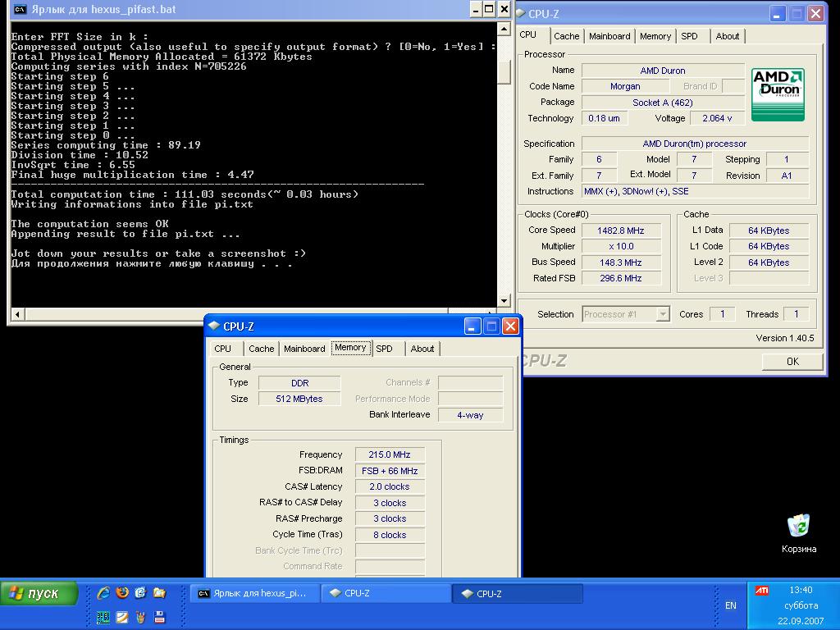Click the Instructions field MMX, 3DNow!, SSE
The image size is (840, 630).
coord(695,191)
